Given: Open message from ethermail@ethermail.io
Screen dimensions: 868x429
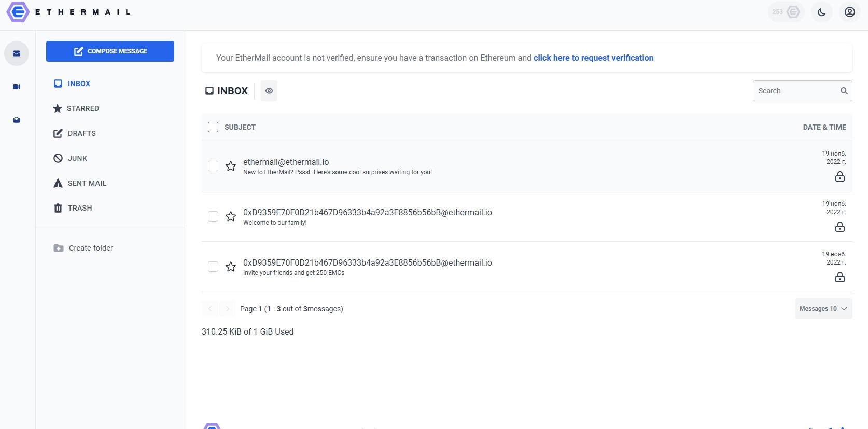Looking at the screenshot, I should coord(527,166).
